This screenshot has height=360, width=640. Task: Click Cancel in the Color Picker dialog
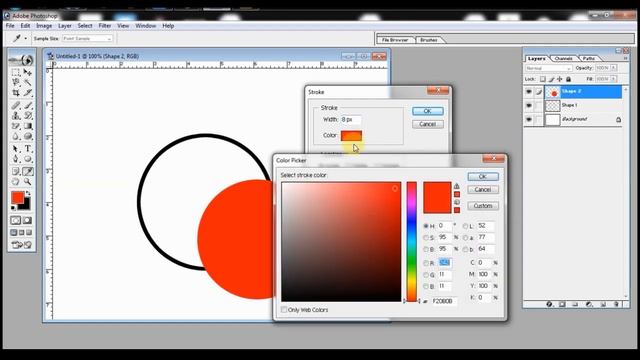[483, 189]
